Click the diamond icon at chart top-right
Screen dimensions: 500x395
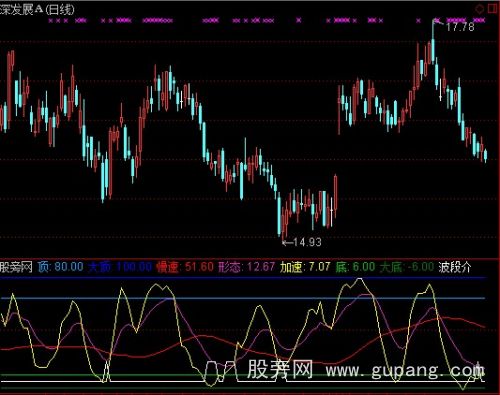(479, 9)
